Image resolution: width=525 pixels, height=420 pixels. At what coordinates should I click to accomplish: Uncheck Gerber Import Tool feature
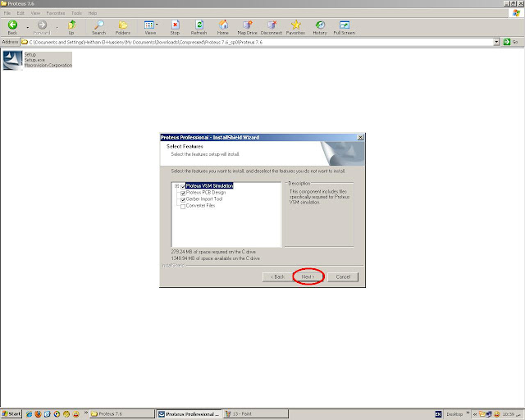(183, 199)
